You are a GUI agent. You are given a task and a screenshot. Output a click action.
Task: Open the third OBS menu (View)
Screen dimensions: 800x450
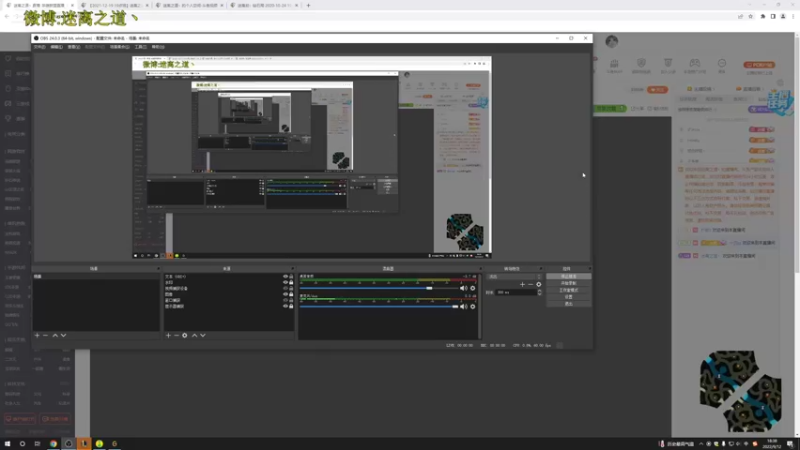[74, 47]
